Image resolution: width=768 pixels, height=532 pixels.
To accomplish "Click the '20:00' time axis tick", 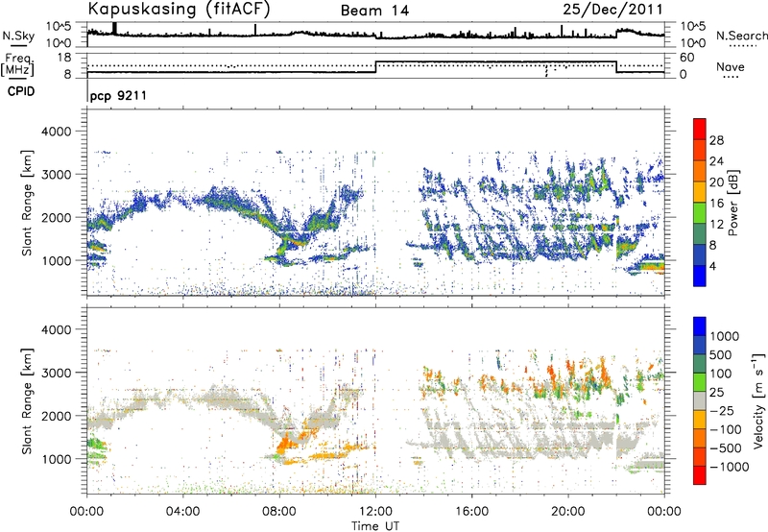I will 568,511.
